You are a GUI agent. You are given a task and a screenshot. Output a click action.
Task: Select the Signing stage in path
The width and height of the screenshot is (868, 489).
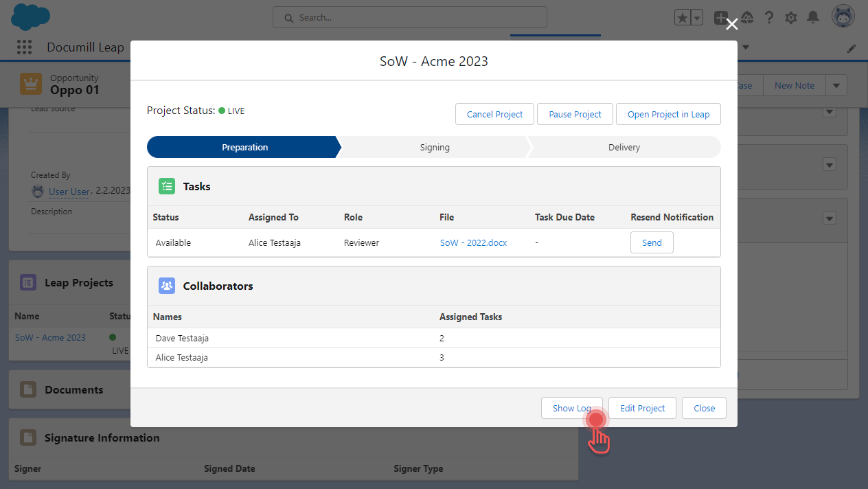pos(435,147)
